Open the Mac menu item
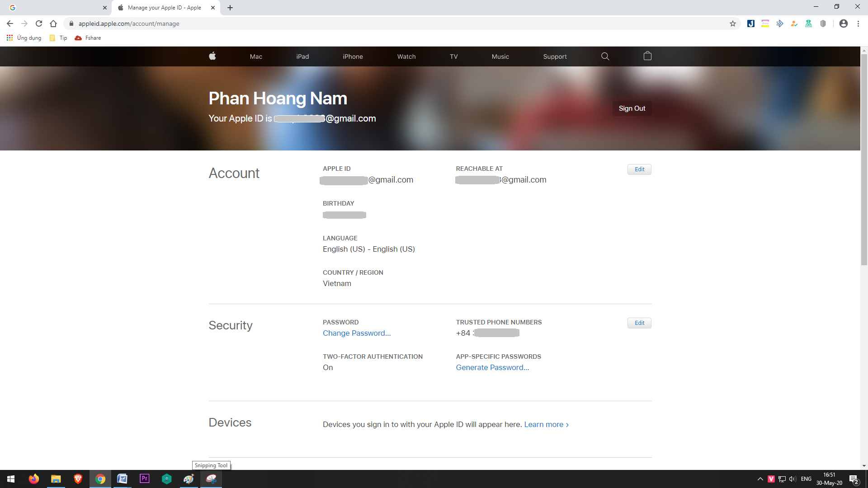 tap(256, 56)
